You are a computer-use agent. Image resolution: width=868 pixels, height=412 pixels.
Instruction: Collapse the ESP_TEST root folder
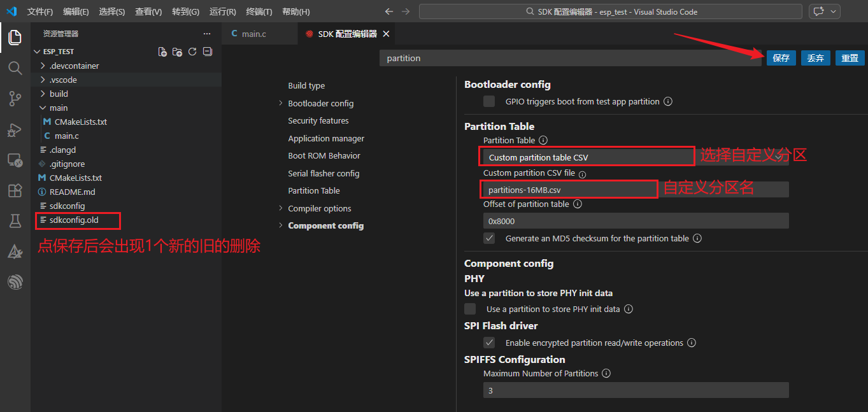[36, 52]
